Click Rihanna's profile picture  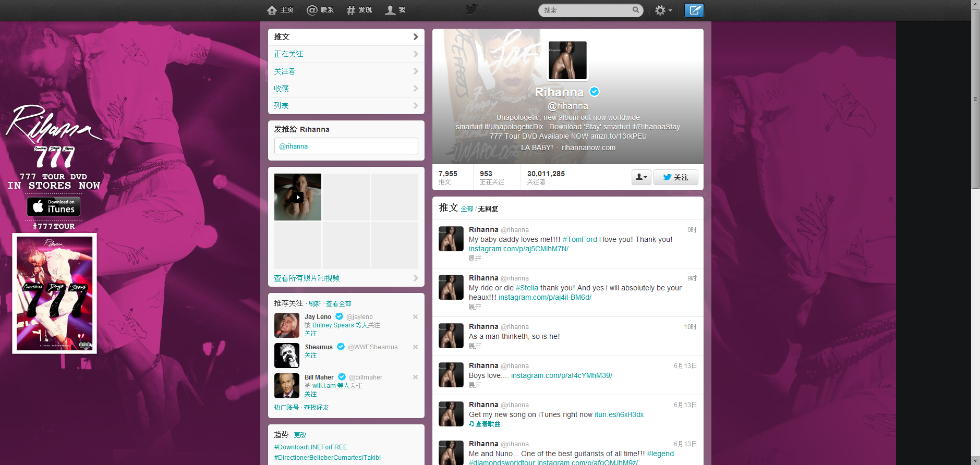point(567,60)
